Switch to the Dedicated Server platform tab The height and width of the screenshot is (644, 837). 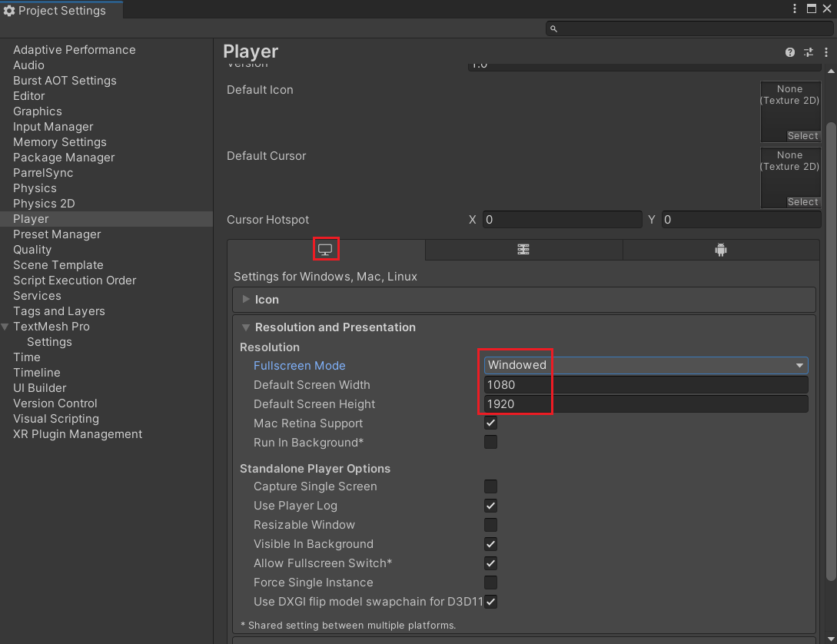[523, 250]
